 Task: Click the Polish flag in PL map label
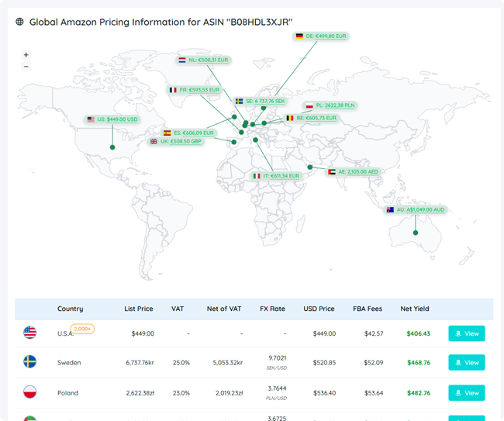pos(309,105)
